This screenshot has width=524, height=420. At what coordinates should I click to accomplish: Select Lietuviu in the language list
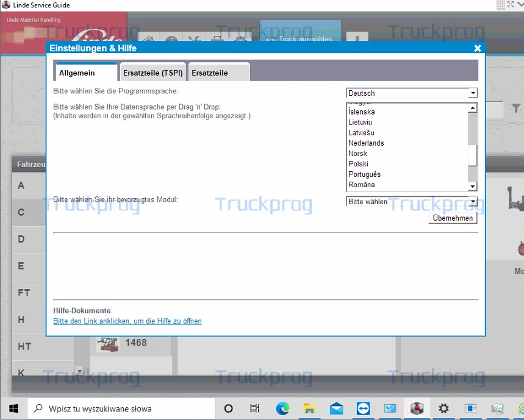[x=360, y=122]
